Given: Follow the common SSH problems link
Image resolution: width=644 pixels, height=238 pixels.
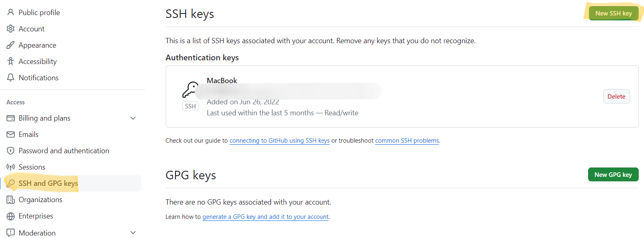Looking at the screenshot, I should tap(407, 141).
